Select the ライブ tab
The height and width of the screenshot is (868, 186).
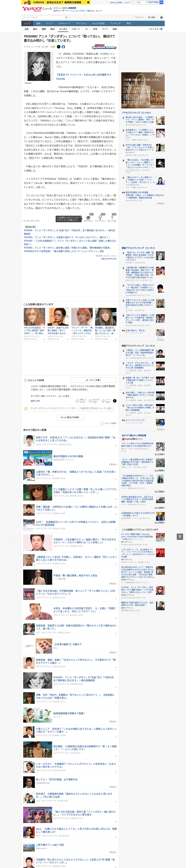tap(49, 23)
